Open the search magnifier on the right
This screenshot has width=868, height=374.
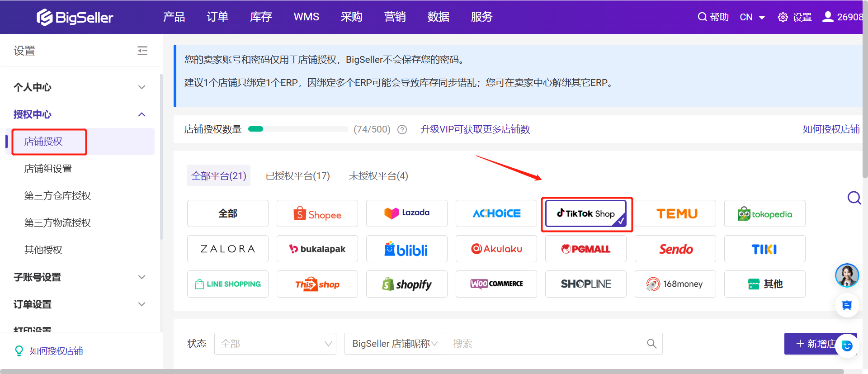pyautogui.click(x=854, y=198)
